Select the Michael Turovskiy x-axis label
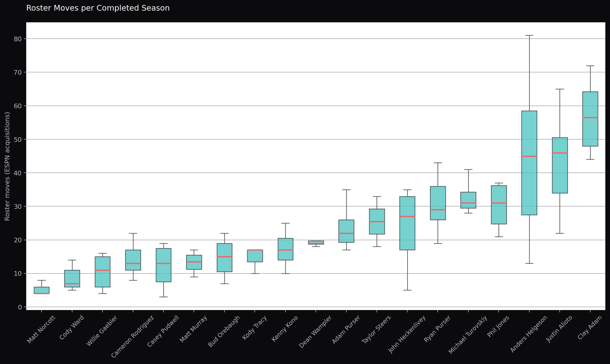Viewport: 610px width, 364px height. pyautogui.click(x=468, y=335)
